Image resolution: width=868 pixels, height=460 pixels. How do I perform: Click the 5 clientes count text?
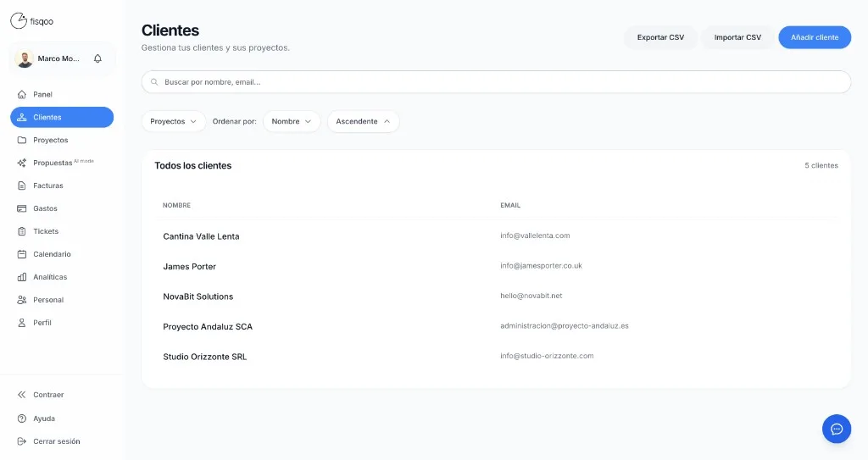[x=821, y=165]
